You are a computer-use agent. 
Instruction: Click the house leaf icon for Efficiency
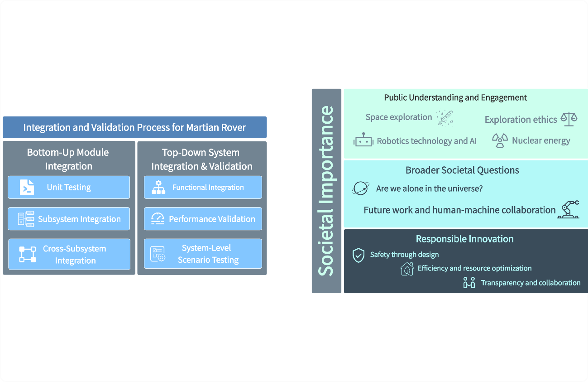[407, 269]
